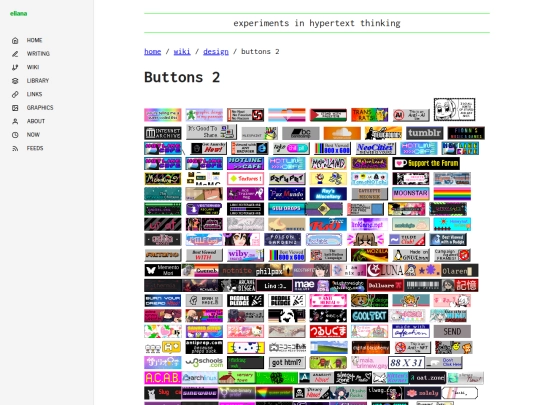Click the A.C.A.B. badge
The height and width of the screenshot is (405, 540).
pyautogui.click(x=163, y=378)
